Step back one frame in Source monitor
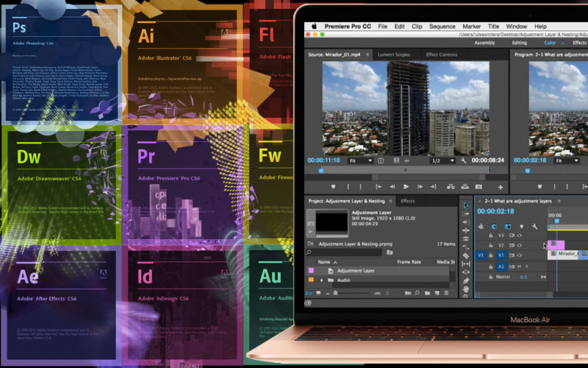 [392, 187]
